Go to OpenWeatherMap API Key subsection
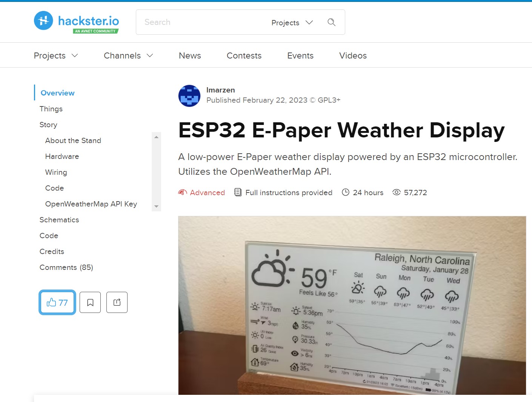The image size is (532, 402). [91, 204]
